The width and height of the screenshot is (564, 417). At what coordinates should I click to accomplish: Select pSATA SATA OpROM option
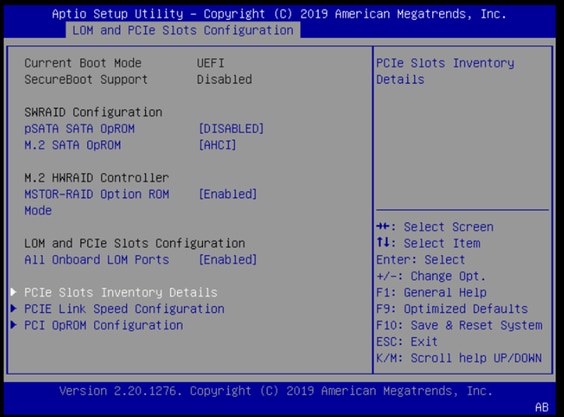[79, 129]
